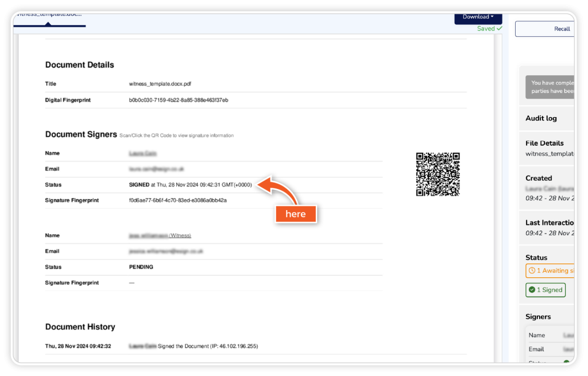Click the grey completion notice banner

click(x=550, y=87)
